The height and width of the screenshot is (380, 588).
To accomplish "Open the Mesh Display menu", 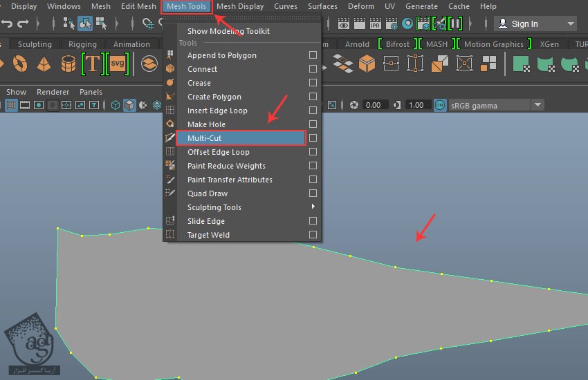I will (x=240, y=6).
